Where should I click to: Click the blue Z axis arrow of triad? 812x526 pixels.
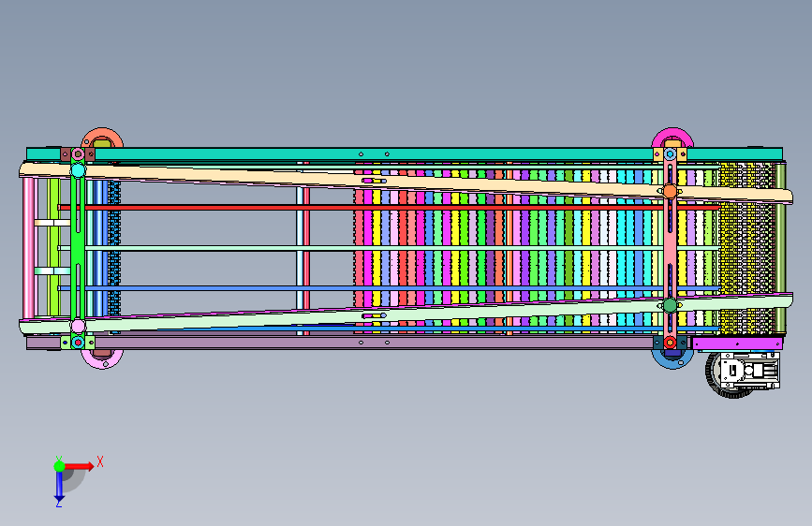pyautogui.click(x=59, y=486)
